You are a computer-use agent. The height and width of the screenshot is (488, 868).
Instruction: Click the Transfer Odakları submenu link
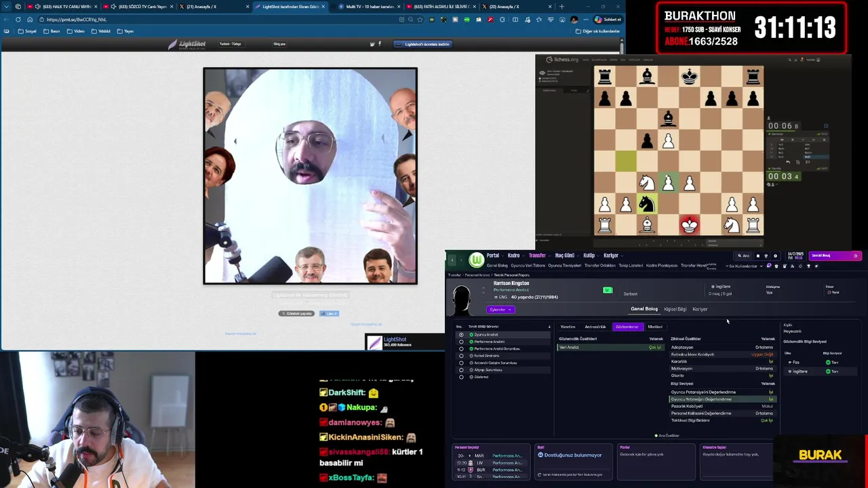[x=599, y=266]
